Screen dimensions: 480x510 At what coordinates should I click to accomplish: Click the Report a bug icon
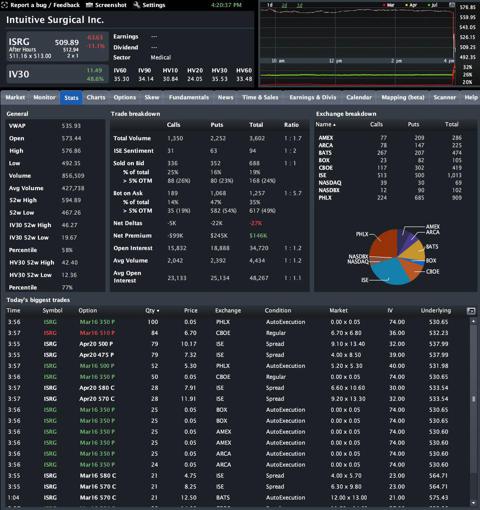pos(4,5)
